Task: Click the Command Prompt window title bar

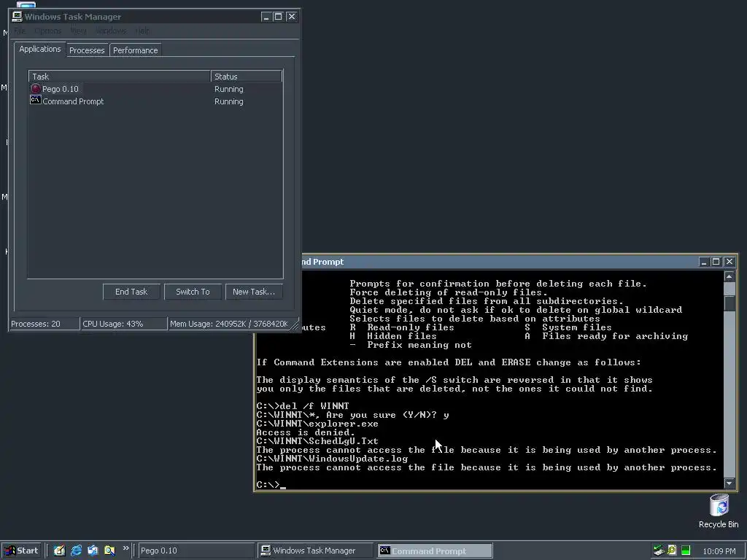Action: (x=498, y=262)
